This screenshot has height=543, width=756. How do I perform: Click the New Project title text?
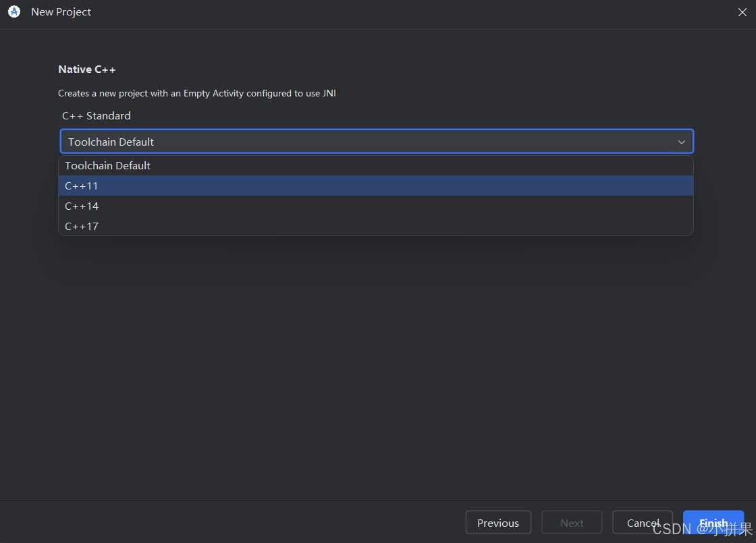click(61, 12)
